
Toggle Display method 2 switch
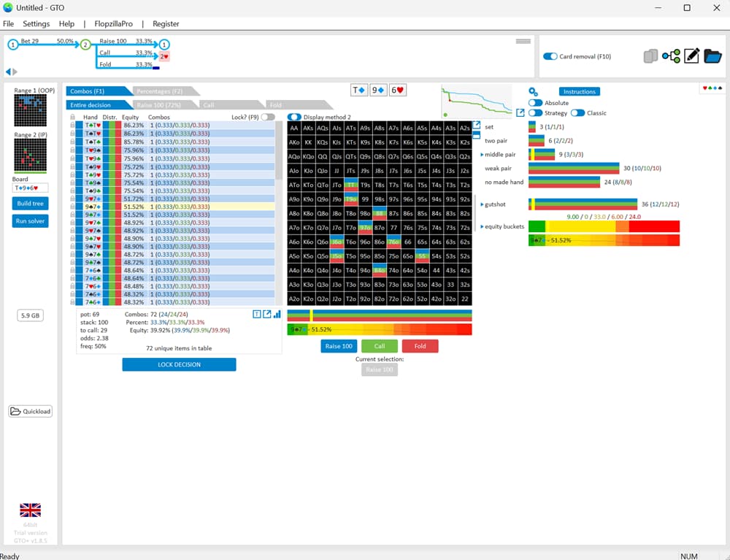[x=294, y=118]
